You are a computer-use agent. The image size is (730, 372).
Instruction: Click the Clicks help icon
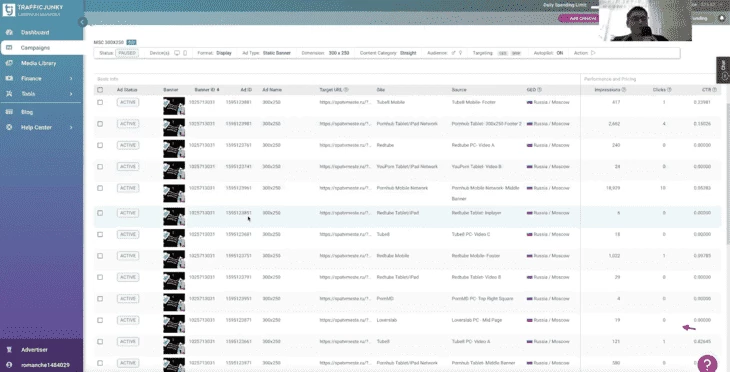(x=669, y=90)
